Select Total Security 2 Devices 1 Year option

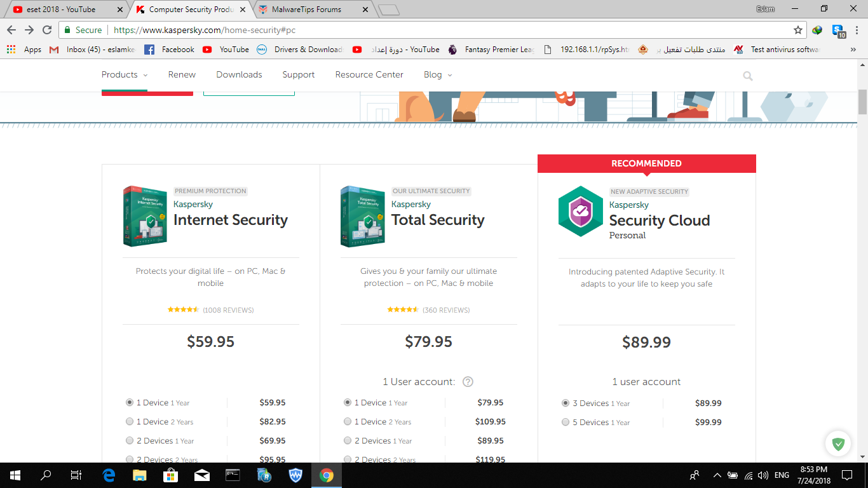point(348,441)
